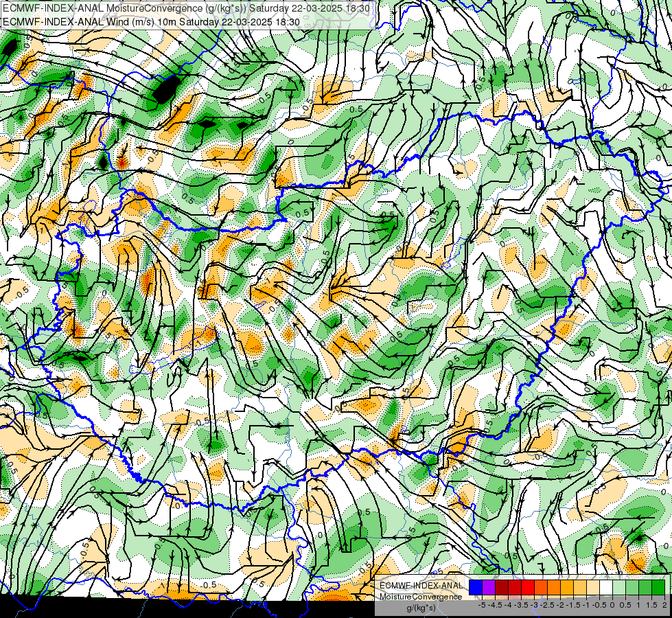Select the bright red swatch between -3.5 and -3

point(528,588)
